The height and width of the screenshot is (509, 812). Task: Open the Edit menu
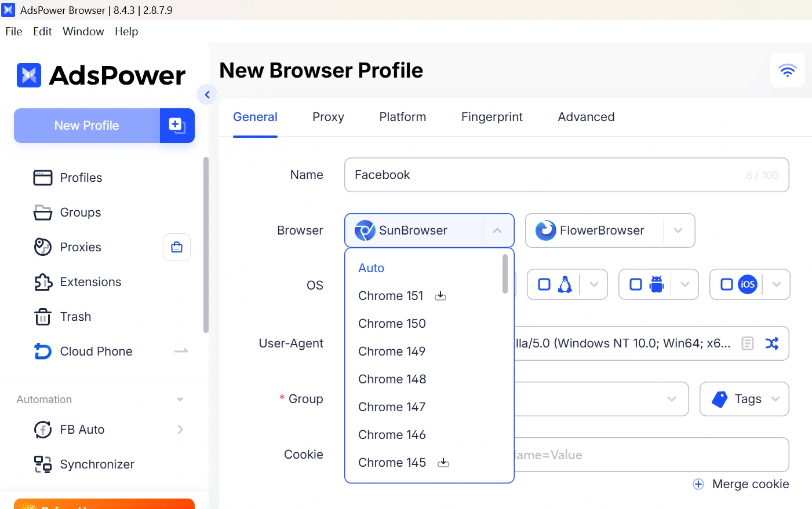pyautogui.click(x=42, y=31)
